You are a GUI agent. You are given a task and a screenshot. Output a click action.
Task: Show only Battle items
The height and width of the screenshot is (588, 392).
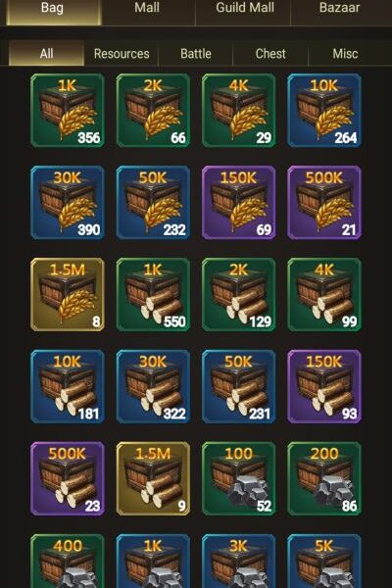pos(196,54)
